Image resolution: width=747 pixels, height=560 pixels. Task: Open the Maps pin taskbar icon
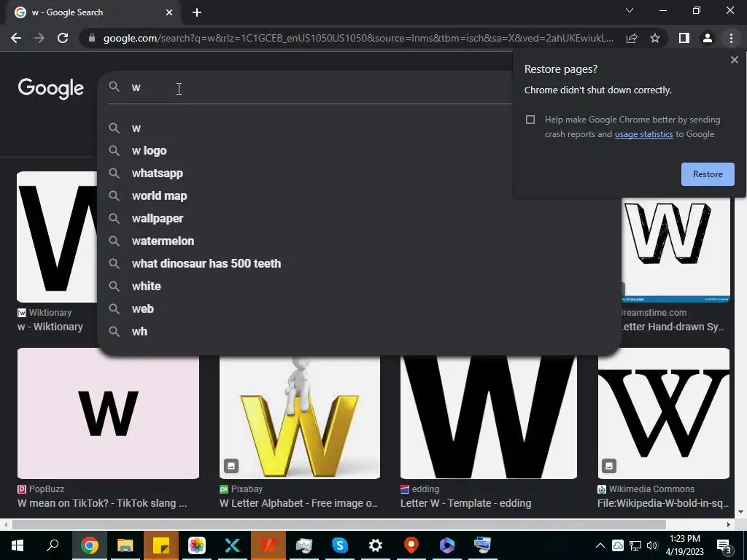pos(411,545)
